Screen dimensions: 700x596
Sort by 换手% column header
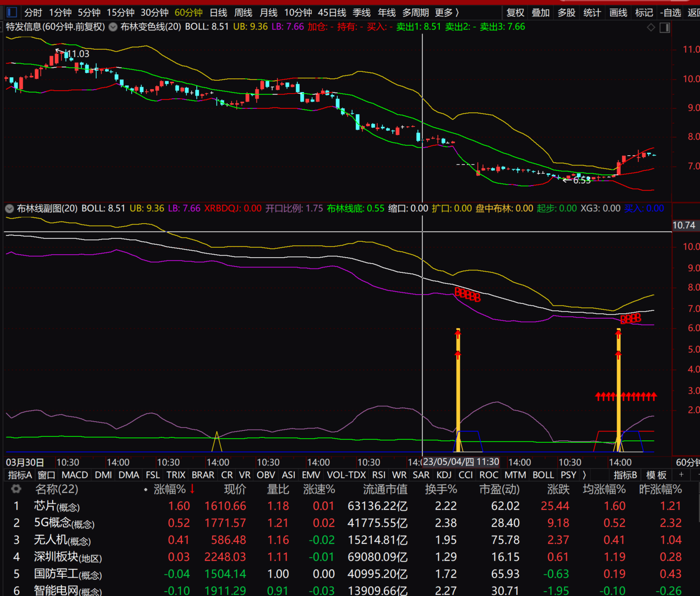tap(441, 489)
